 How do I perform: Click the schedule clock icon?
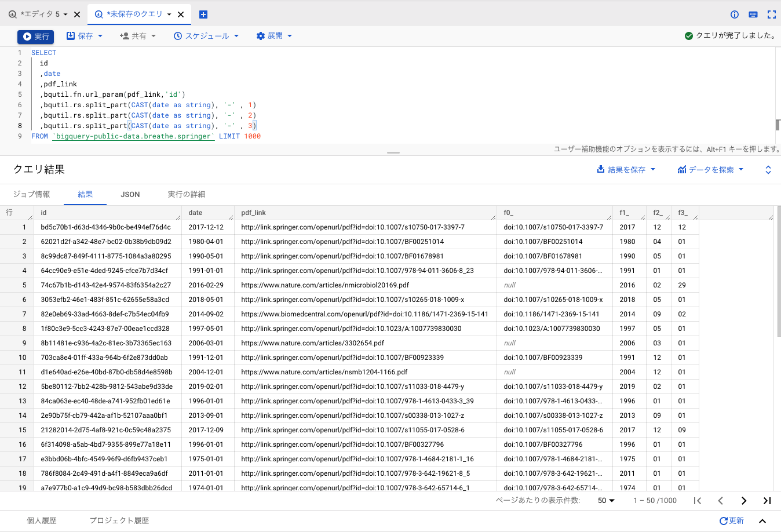[179, 35]
